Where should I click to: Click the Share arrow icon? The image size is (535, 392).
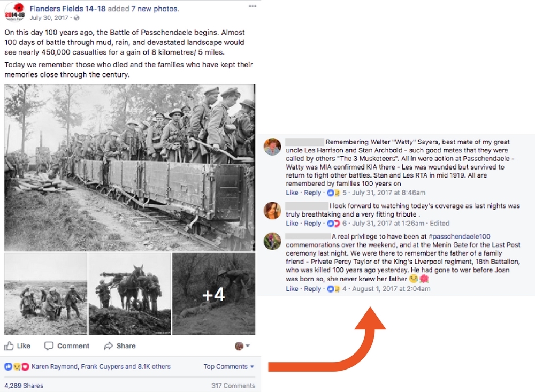(x=108, y=346)
